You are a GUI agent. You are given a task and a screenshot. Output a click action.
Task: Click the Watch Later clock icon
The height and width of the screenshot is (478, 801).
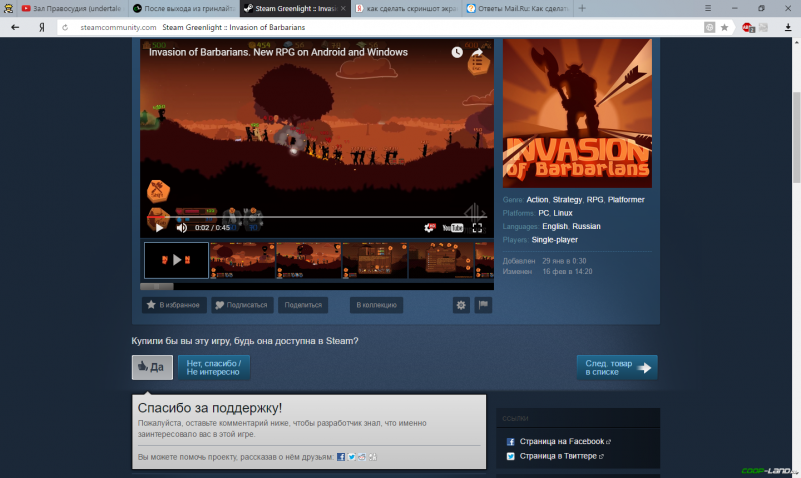(457, 52)
